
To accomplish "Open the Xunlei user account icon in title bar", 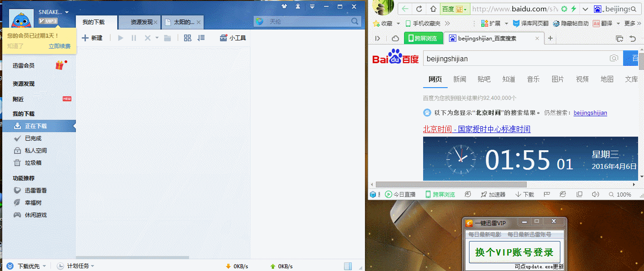I will coord(298,6).
